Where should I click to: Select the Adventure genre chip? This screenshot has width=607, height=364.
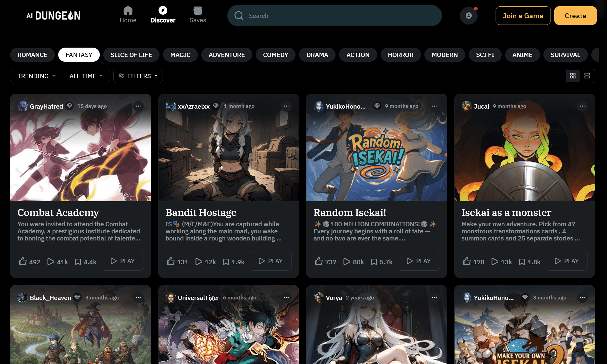[227, 55]
